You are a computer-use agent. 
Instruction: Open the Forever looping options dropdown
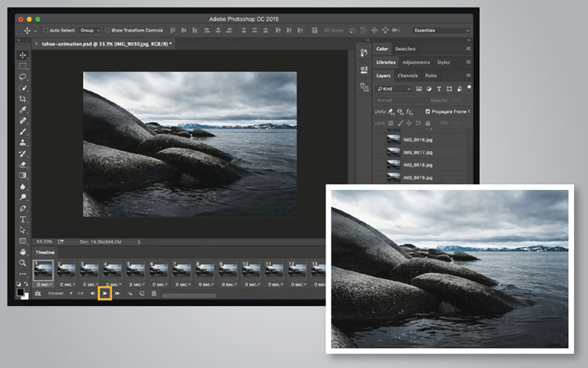[x=60, y=293]
